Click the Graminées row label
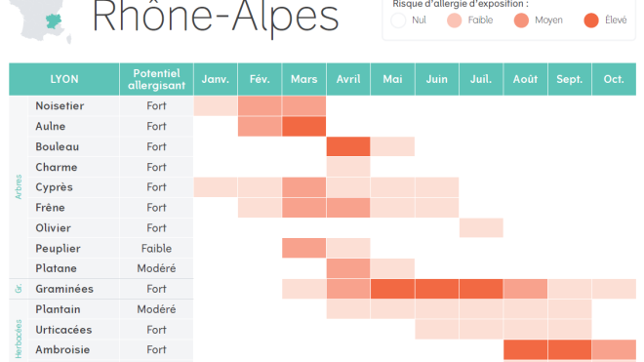Image resolution: width=644 pixels, height=362 pixels. [64, 289]
